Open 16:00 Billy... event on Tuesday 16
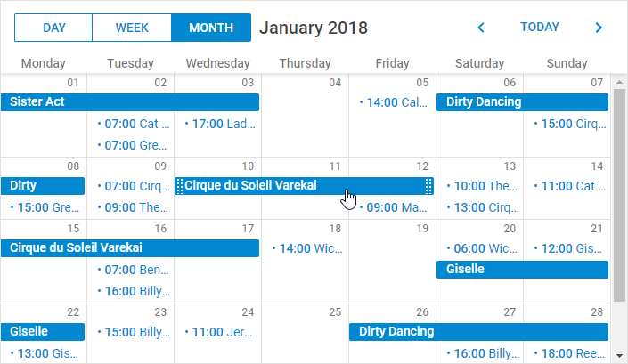 click(135, 291)
